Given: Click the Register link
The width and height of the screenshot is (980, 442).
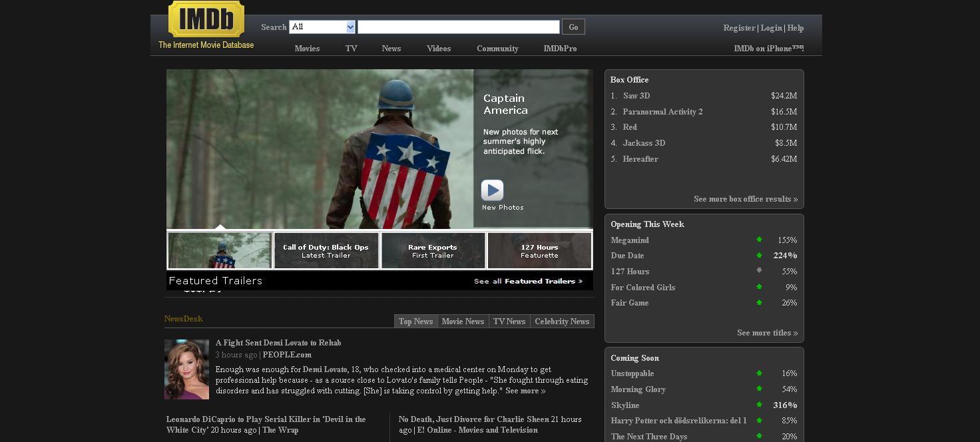Looking at the screenshot, I should (739, 28).
